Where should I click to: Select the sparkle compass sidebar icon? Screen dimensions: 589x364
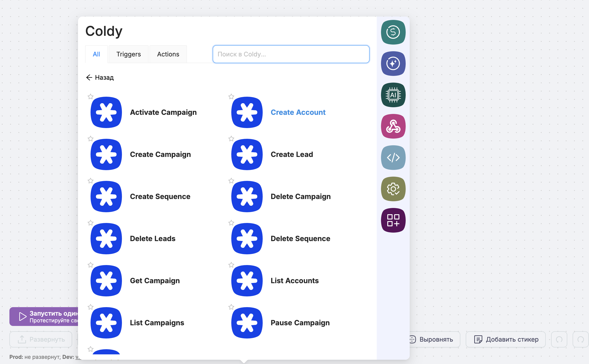[x=393, y=64]
